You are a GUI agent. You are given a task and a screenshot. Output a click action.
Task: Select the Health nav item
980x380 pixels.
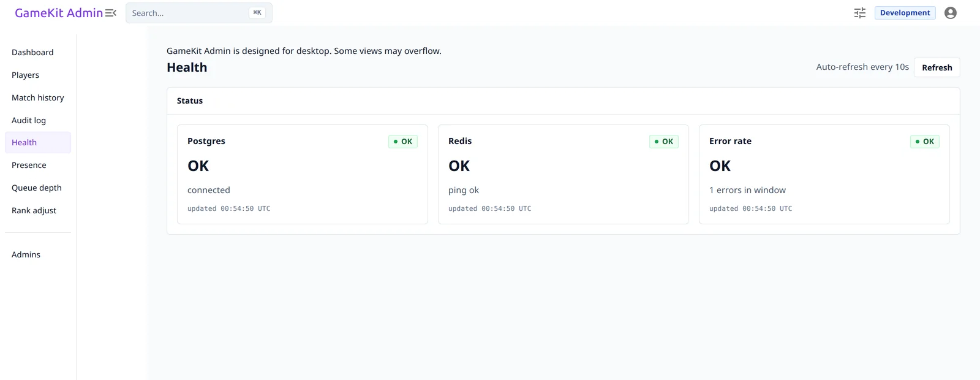click(38, 143)
